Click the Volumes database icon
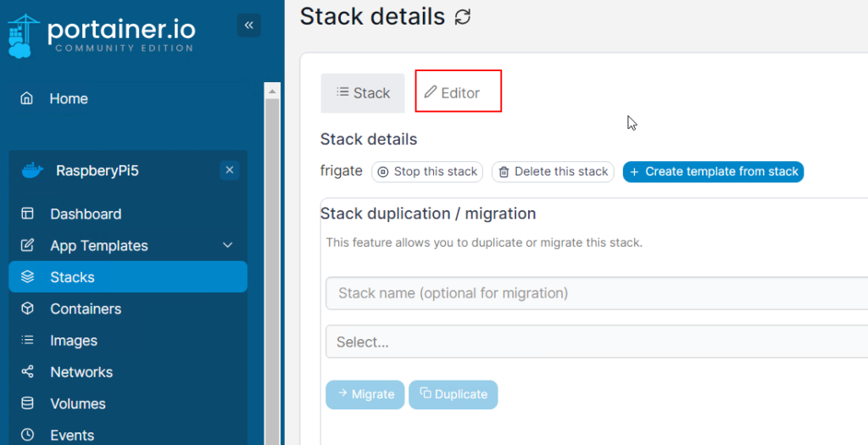 27,403
